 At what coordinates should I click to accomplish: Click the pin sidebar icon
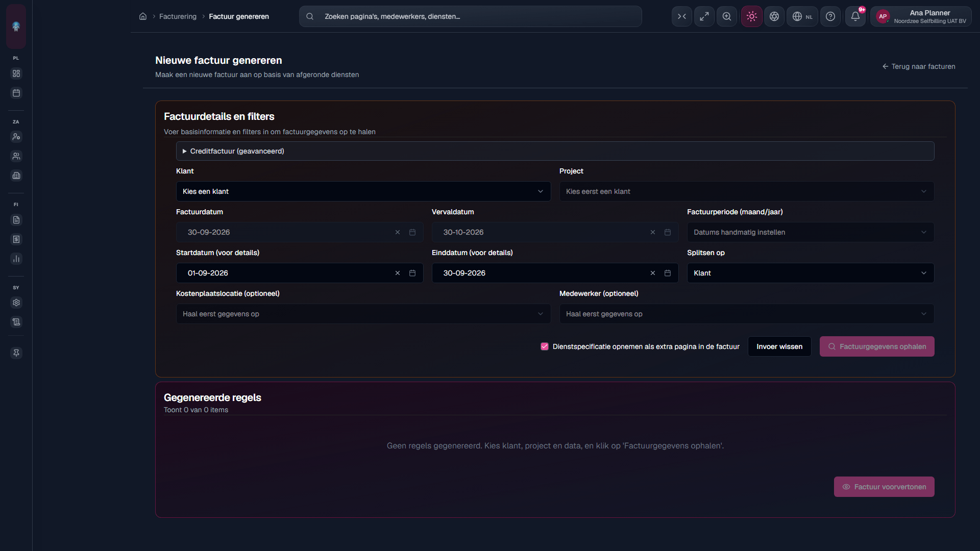[16, 353]
